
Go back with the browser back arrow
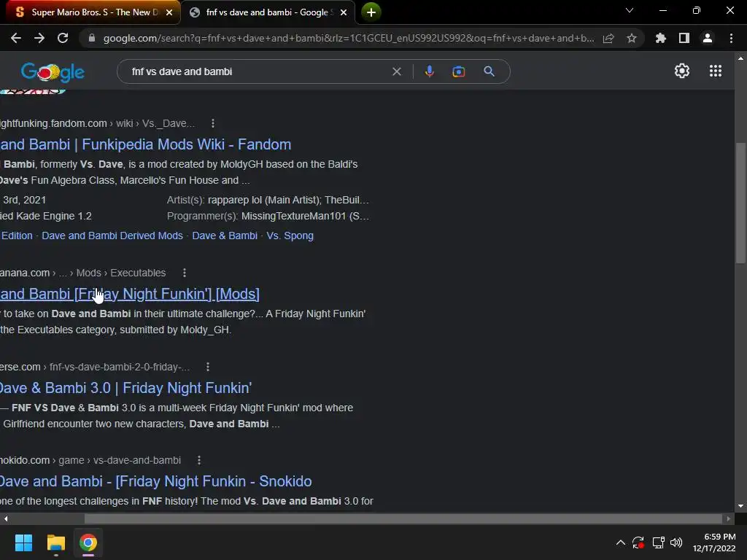[16, 38]
